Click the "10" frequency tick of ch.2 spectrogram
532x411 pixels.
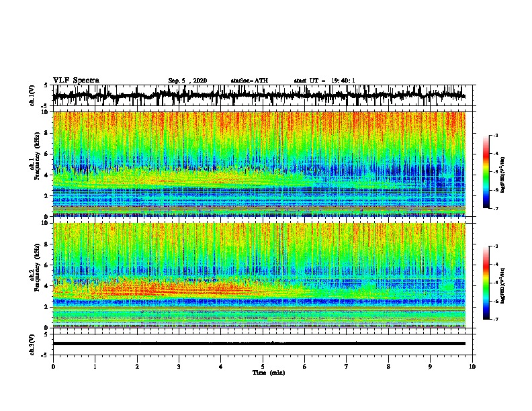46,223
